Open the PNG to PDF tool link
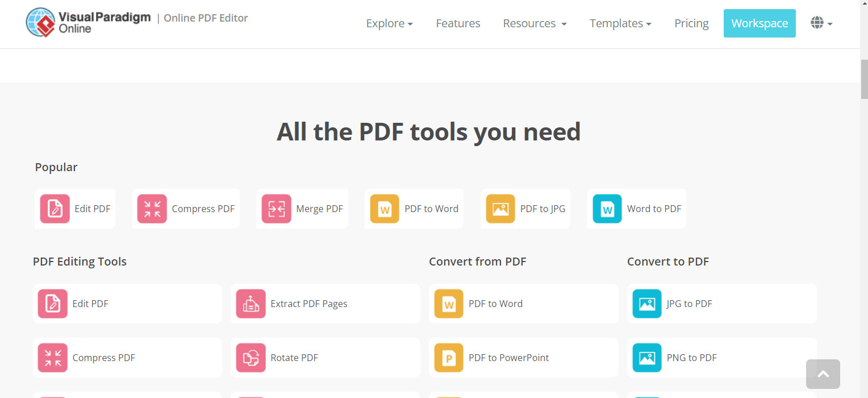Screen dimensions: 868x398 click(691, 358)
